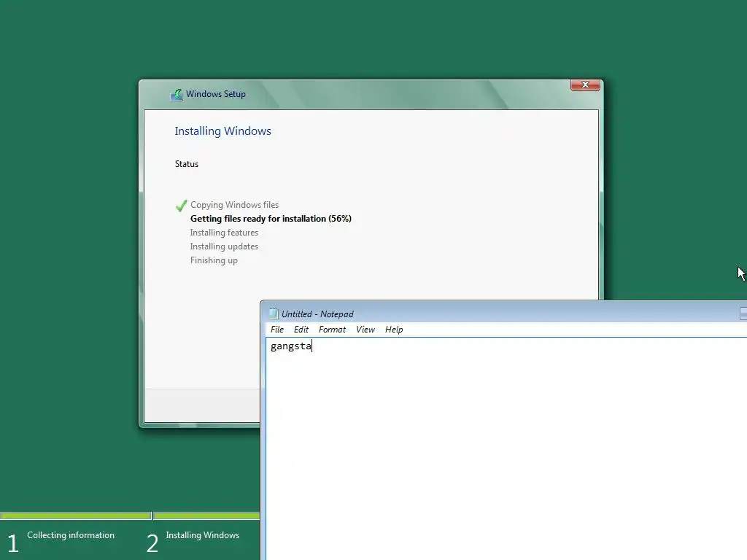Open the Help menu in Notepad
This screenshot has height=560, width=747.
tap(394, 330)
